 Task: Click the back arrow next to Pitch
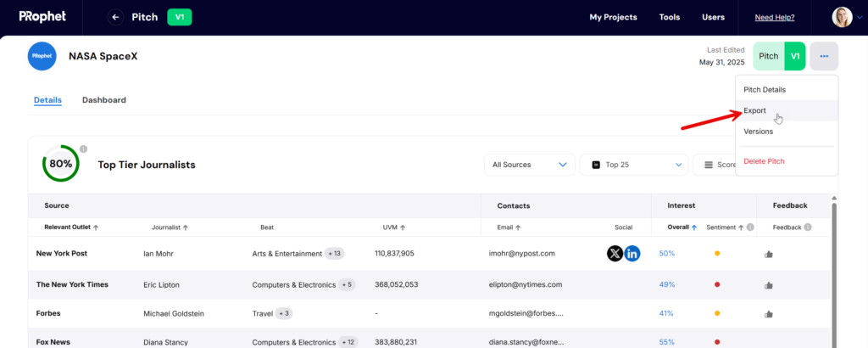pyautogui.click(x=115, y=17)
